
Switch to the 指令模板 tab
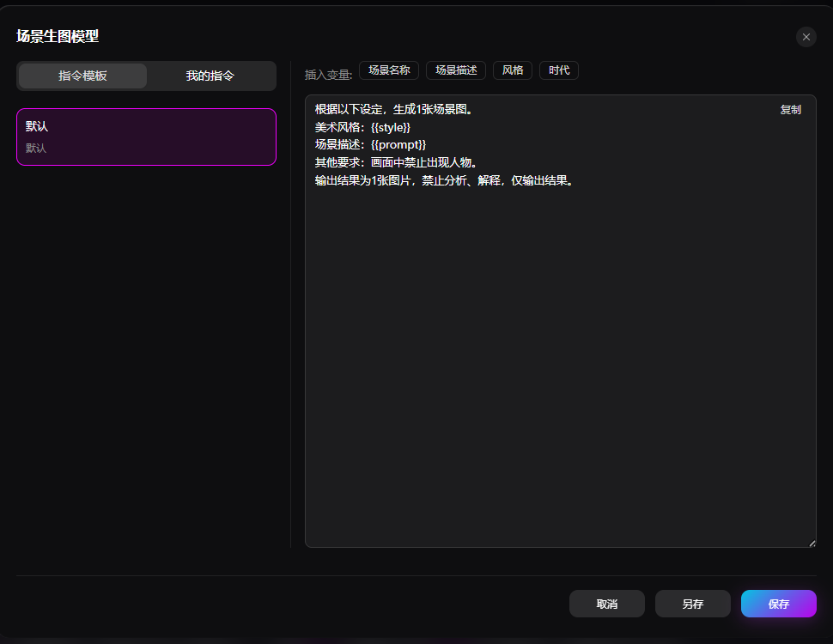point(83,76)
